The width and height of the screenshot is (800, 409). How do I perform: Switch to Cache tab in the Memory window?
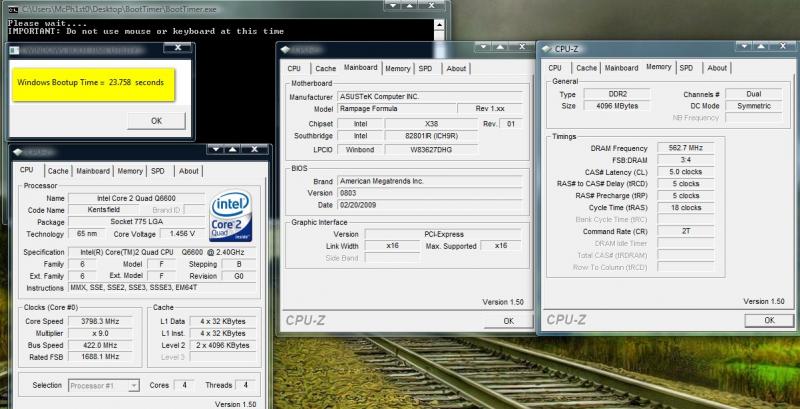coord(586,68)
